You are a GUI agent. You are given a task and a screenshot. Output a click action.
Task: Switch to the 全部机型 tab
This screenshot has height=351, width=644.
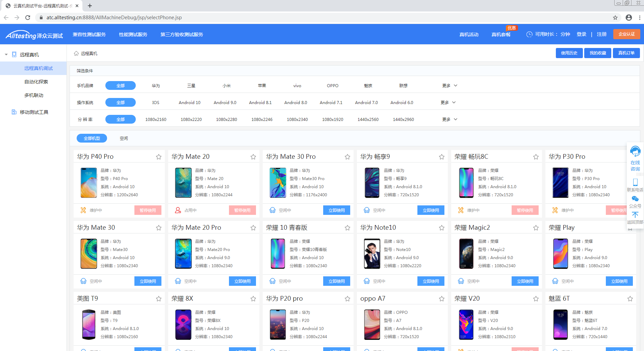pyautogui.click(x=92, y=138)
